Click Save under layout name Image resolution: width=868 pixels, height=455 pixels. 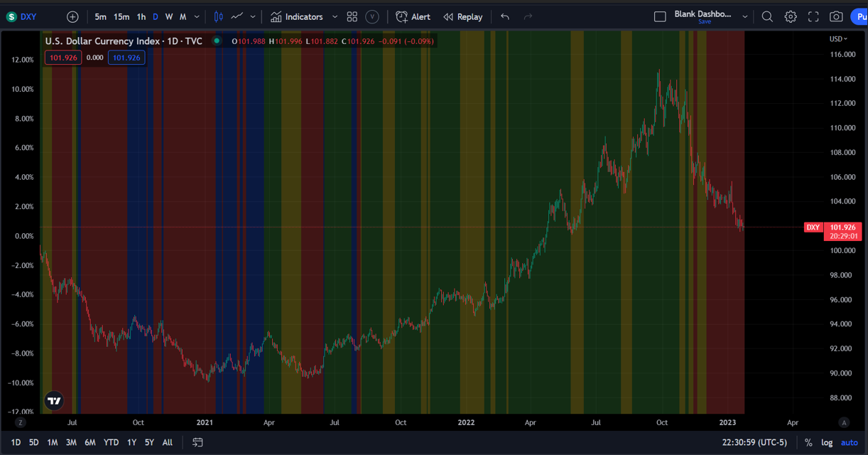click(x=705, y=22)
